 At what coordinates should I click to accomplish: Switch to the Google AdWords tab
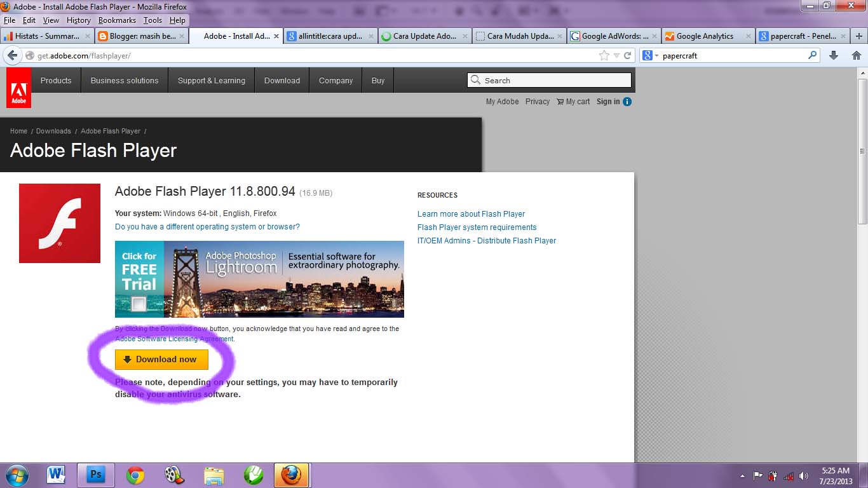[x=613, y=36]
